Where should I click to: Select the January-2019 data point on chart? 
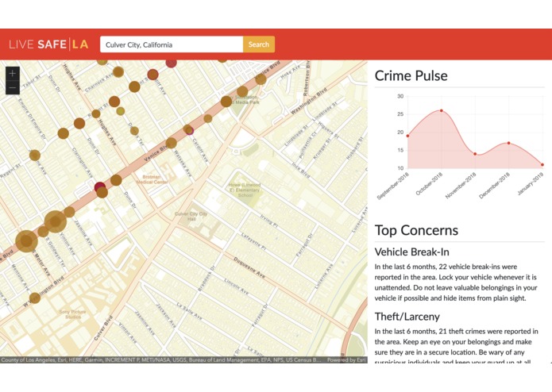[x=542, y=164]
